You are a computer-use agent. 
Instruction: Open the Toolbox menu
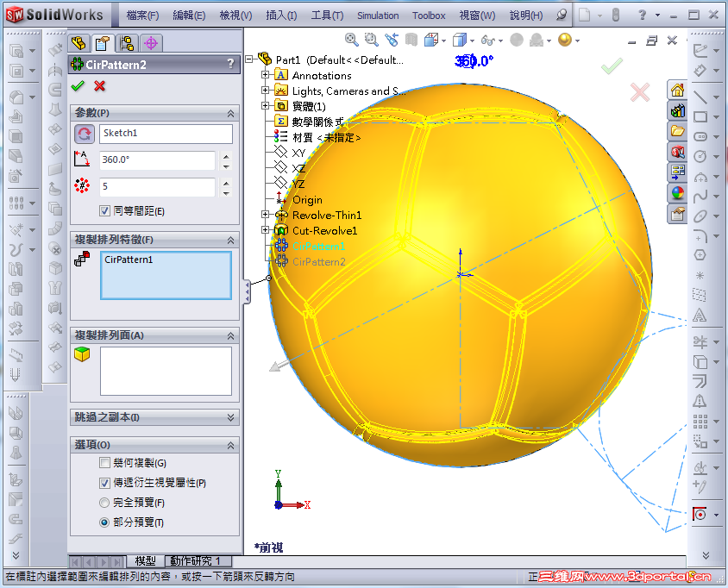(429, 16)
